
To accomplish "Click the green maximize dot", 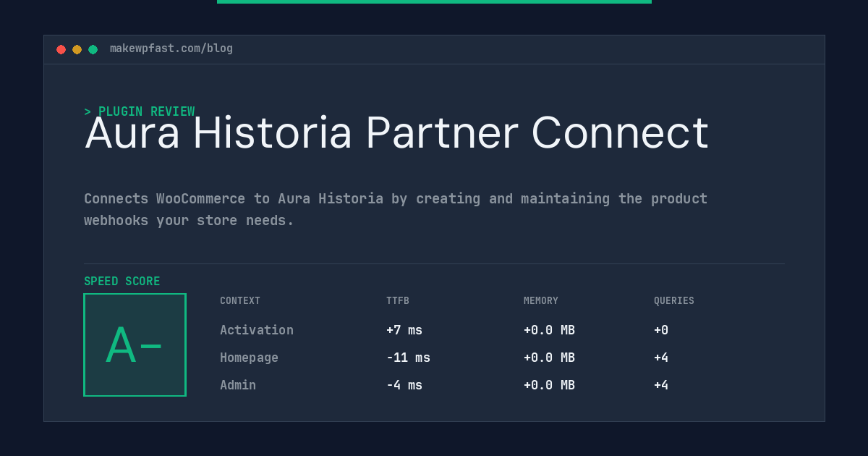I will tap(93, 49).
